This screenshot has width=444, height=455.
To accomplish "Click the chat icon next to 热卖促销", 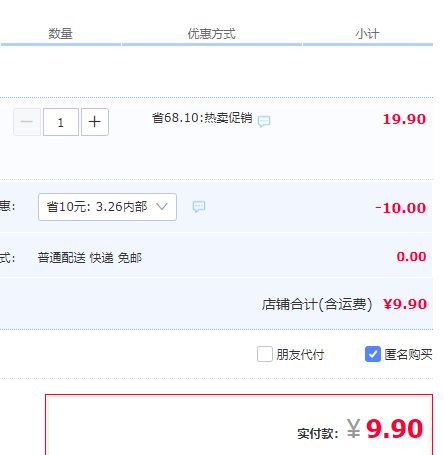I will click(x=264, y=121).
